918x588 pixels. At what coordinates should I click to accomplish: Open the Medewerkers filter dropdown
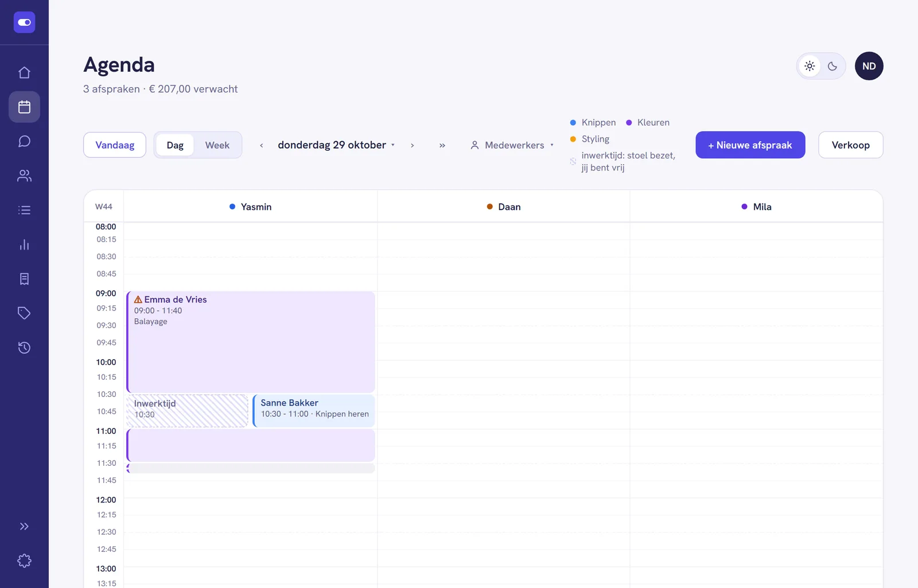(512, 145)
